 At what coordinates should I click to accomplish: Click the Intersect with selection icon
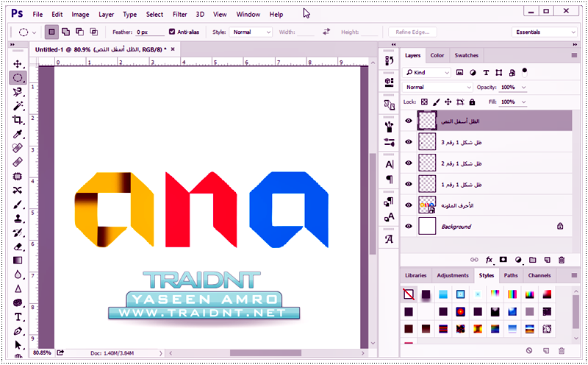click(94, 32)
